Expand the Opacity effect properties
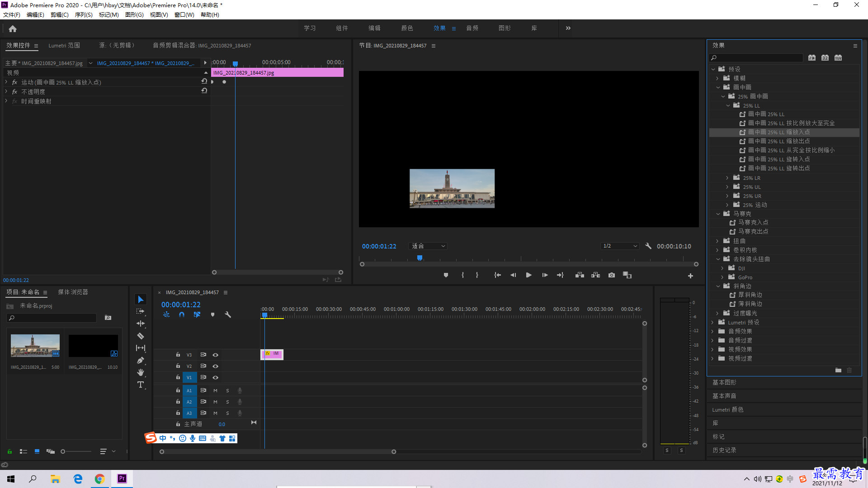This screenshot has height=488, width=868. (6, 92)
